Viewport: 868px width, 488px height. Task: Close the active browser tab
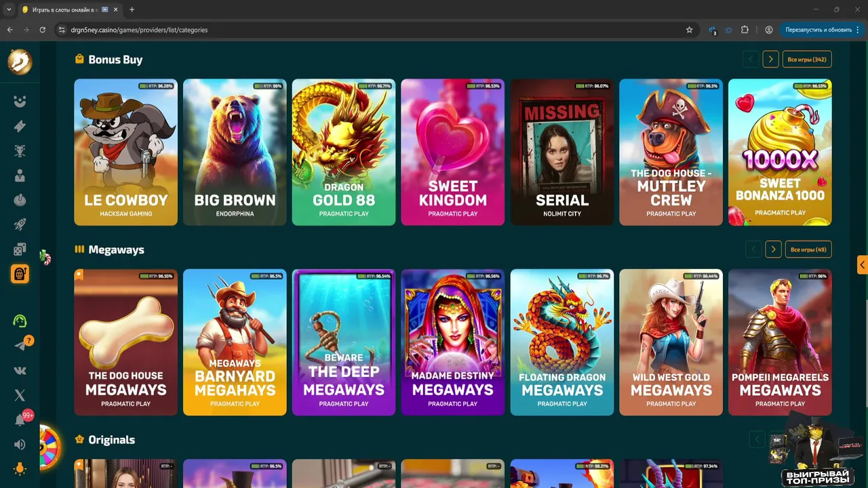tap(115, 9)
